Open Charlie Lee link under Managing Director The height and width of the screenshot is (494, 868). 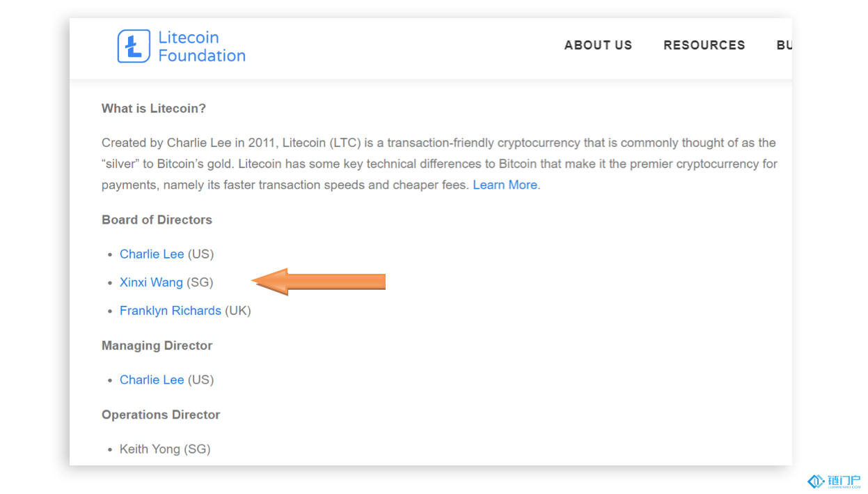coord(152,380)
